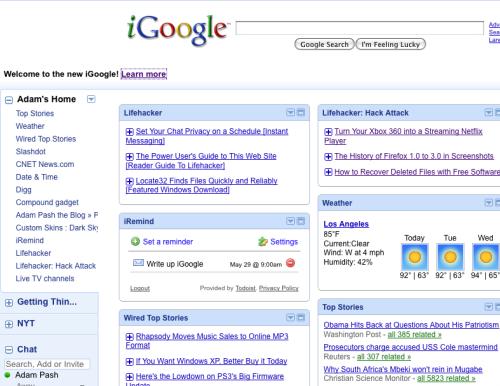The height and width of the screenshot is (386, 500).
Task: Select Date & Time in the sidebar
Action: coord(37,177)
